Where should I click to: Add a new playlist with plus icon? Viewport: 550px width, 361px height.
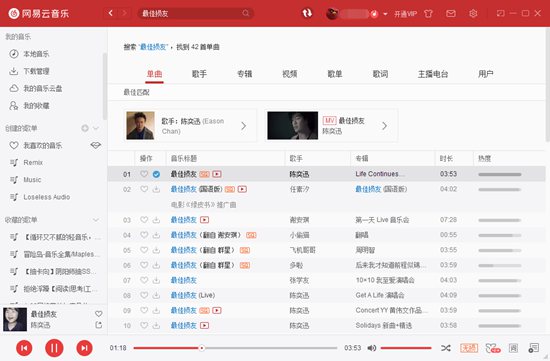pos(85,128)
